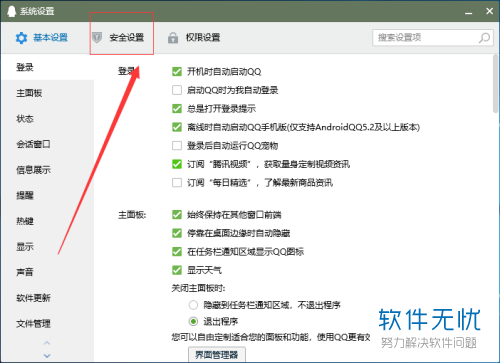Select 热键 in the sidebar
Image resolution: width=500 pixels, height=363 pixels.
tap(47, 221)
